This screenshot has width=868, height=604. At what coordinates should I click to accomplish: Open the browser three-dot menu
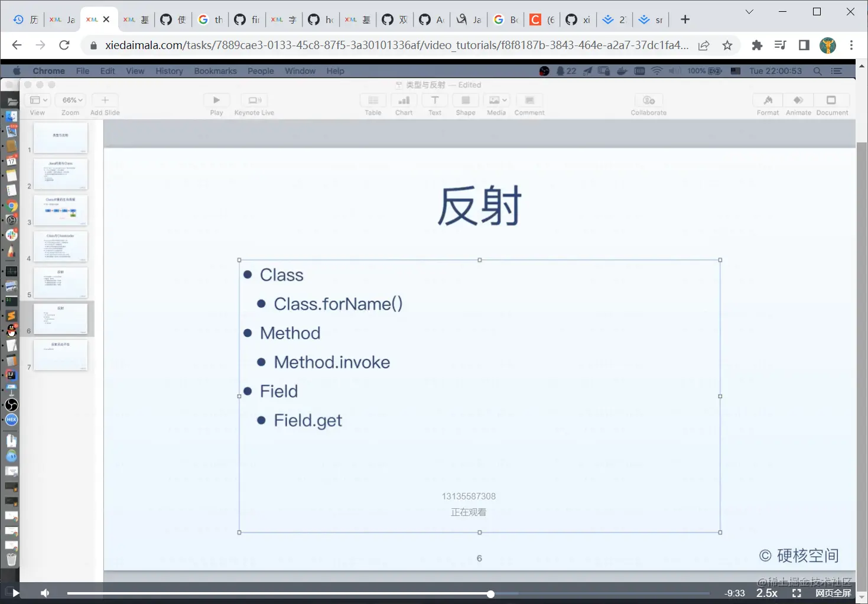point(851,45)
